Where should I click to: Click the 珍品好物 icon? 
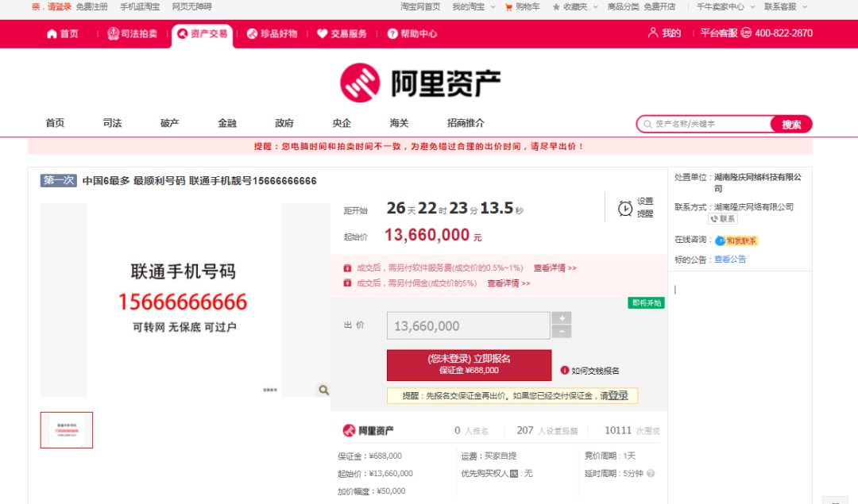(x=253, y=34)
